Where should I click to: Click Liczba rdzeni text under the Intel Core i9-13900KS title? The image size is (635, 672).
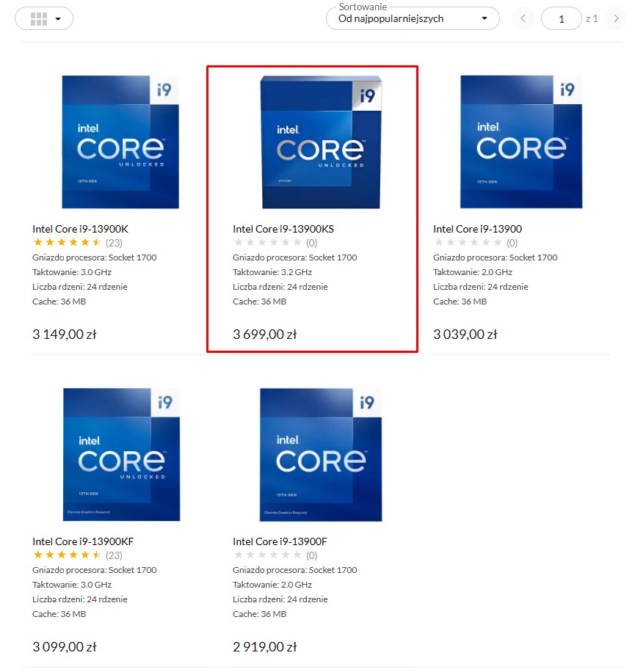pyautogui.click(x=280, y=287)
